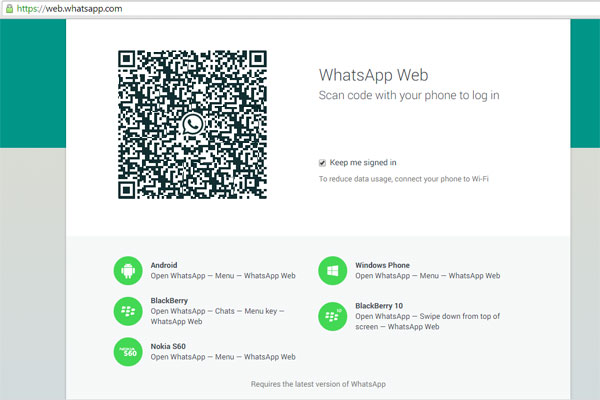Click 'Scan code with your phone to log in'
Screen dimensions: 600x400
(409, 95)
